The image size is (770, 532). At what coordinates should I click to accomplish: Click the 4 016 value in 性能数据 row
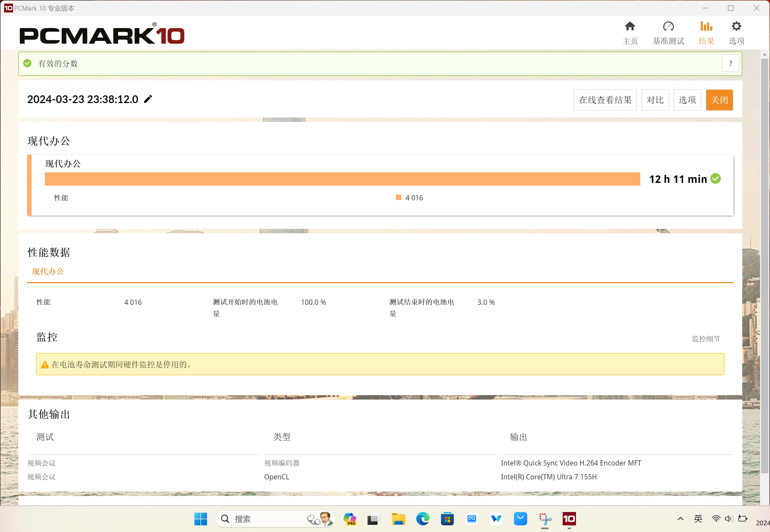point(133,302)
